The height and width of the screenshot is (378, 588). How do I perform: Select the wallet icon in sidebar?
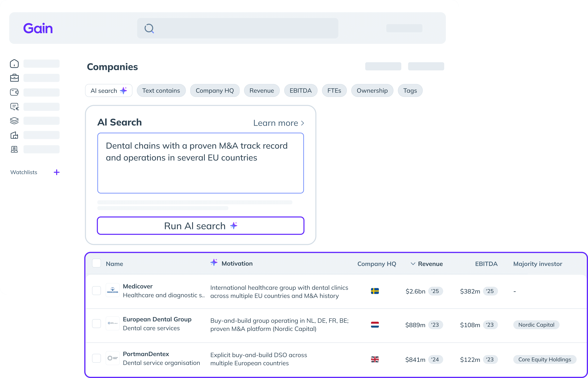14,92
